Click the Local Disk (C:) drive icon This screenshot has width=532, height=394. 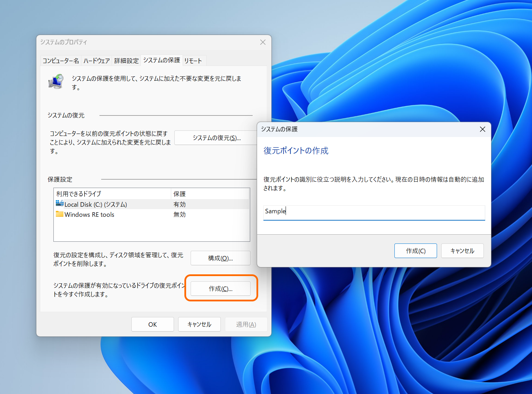click(60, 204)
